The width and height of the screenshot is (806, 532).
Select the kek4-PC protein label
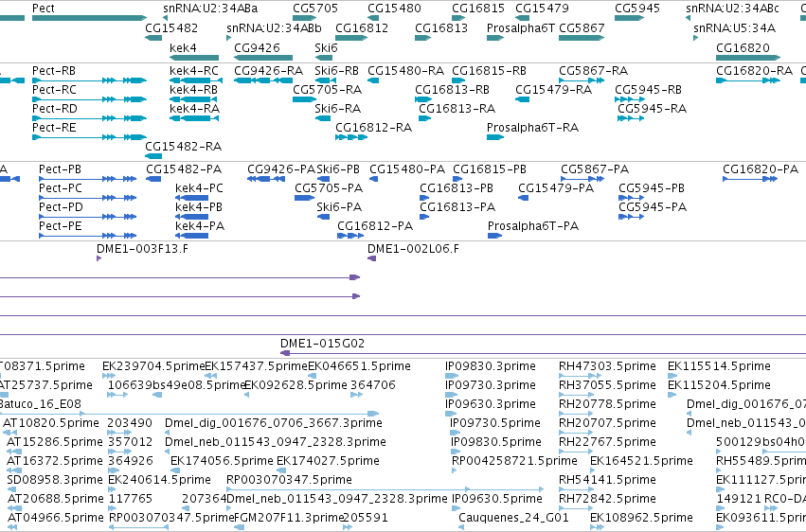tap(200, 188)
